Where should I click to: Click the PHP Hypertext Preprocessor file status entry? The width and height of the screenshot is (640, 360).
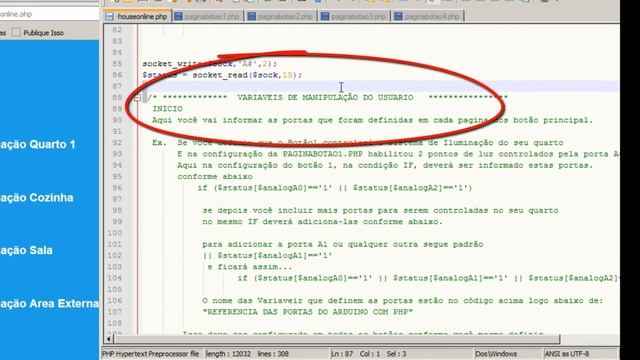[x=151, y=354]
